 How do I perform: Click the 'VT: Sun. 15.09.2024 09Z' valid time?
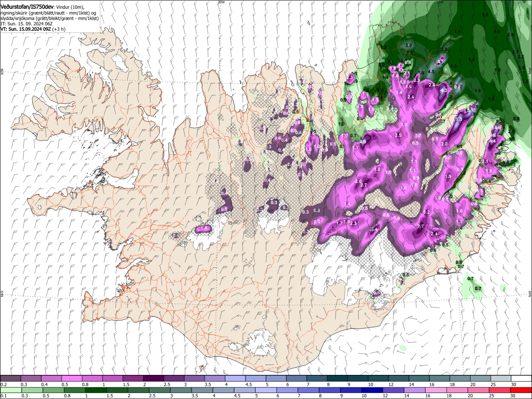[25, 30]
